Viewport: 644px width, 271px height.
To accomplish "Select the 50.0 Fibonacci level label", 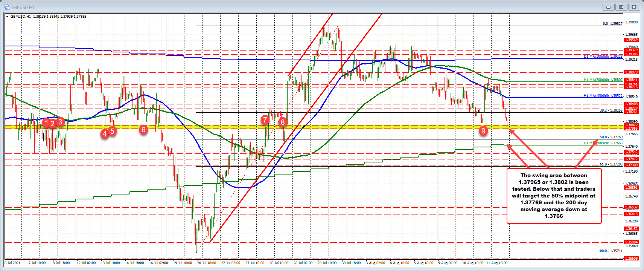I will pyautogui.click(x=611, y=137).
